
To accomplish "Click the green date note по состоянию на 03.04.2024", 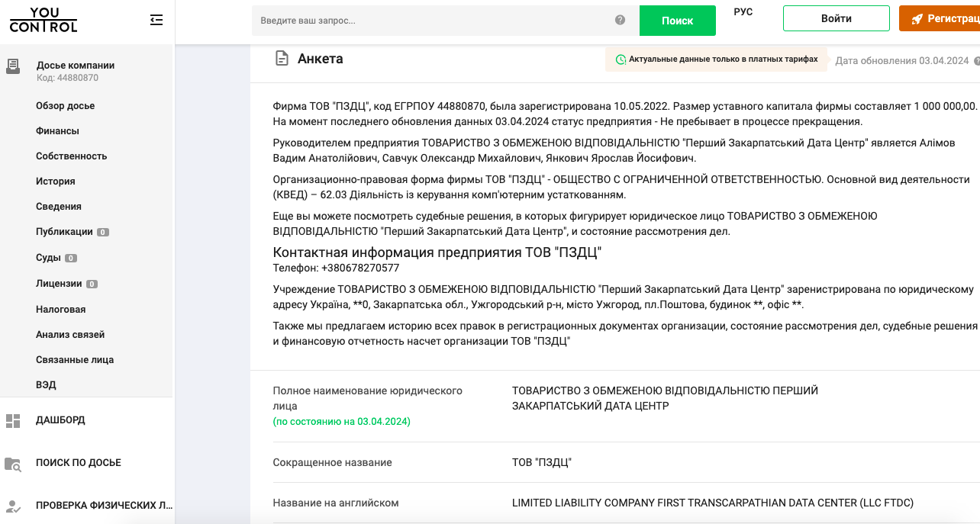I will (342, 422).
